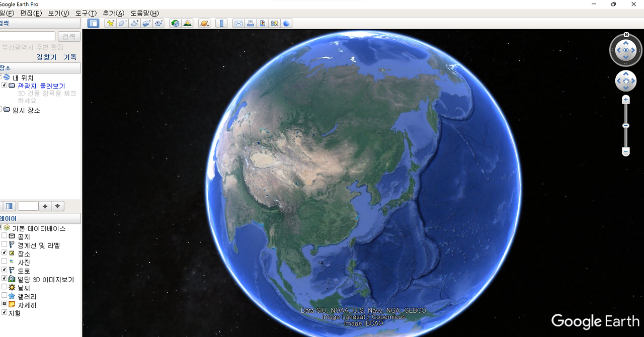
Task: Click the 빌딩 3D building layer icon
Action: coord(12,279)
